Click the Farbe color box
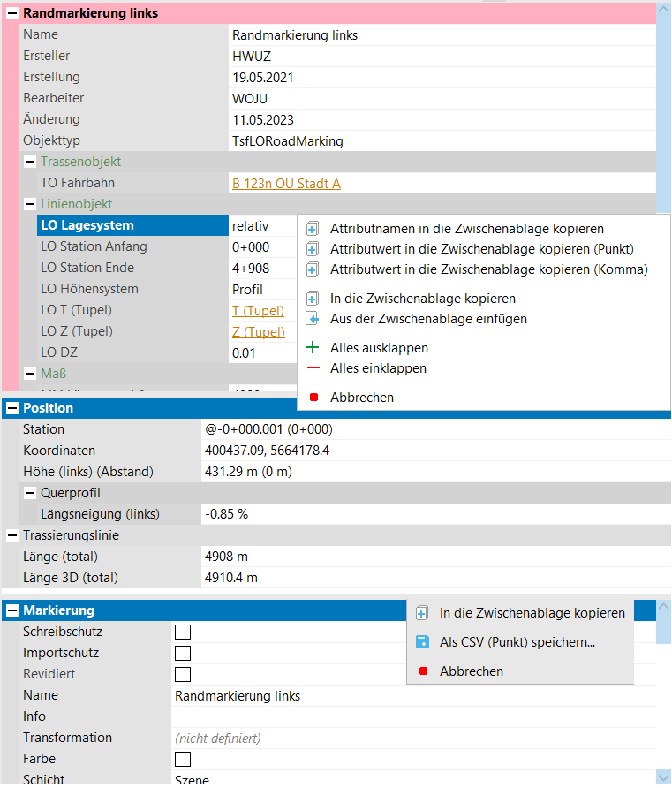The width and height of the screenshot is (672, 788). [x=183, y=759]
